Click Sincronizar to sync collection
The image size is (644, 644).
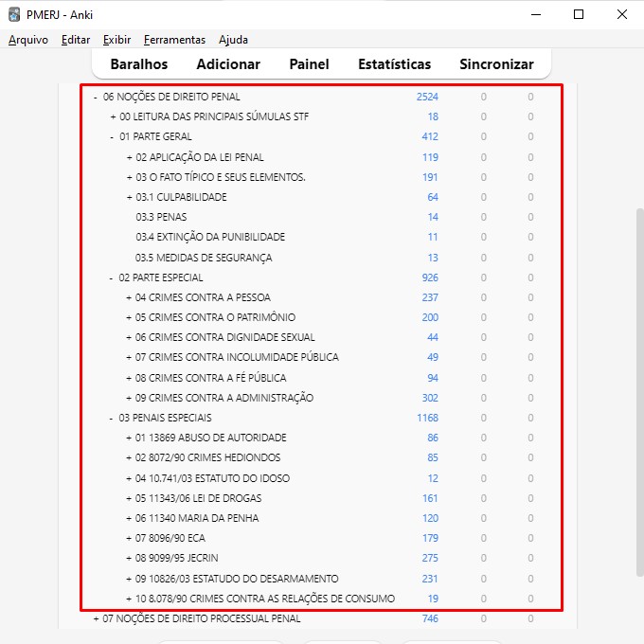pyautogui.click(x=496, y=64)
